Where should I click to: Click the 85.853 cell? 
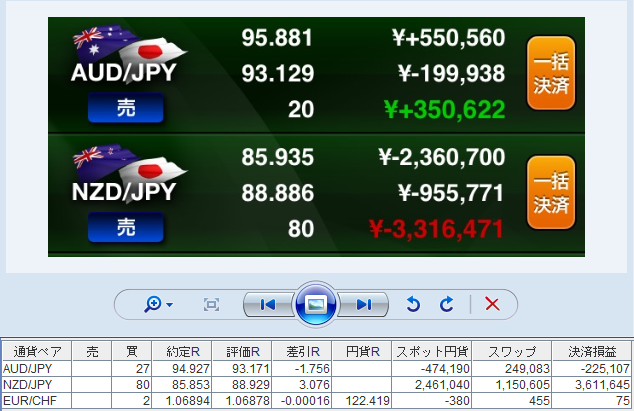[x=182, y=384]
